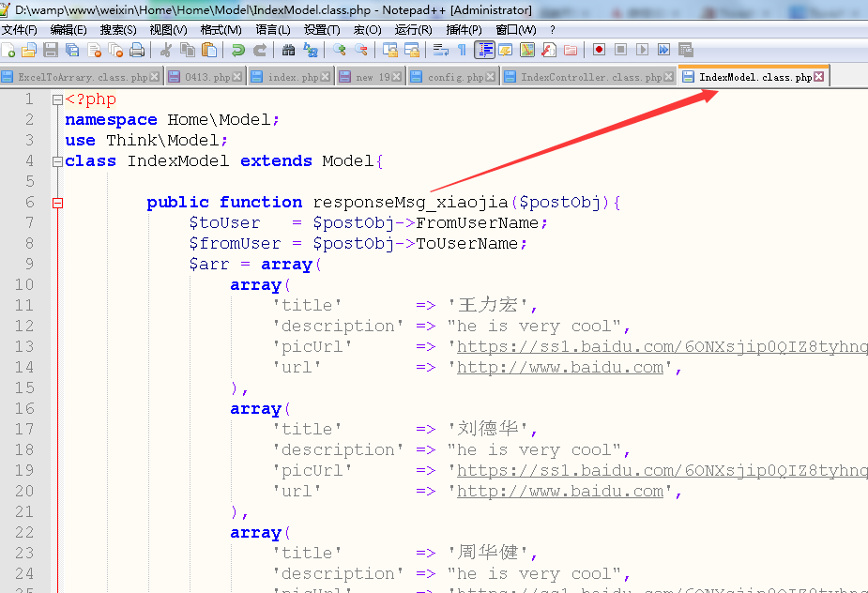Open a file with the folder icon
This screenshot has width=868, height=593.
[29, 50]
